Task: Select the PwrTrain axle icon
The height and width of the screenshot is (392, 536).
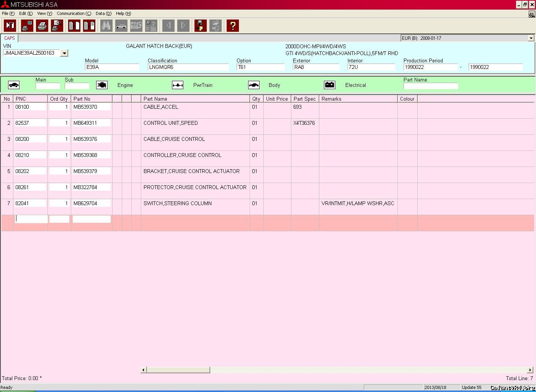Action: [178, 85]
